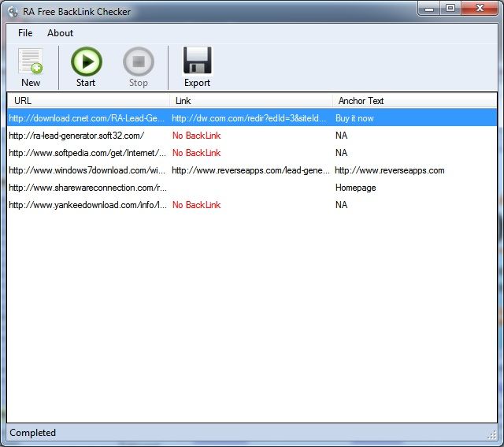Image resolution: width=504 pixels, height=447 pixels.
Task: Sort by the URL column header
Action: pyautogui.click(x=88, y=101)
